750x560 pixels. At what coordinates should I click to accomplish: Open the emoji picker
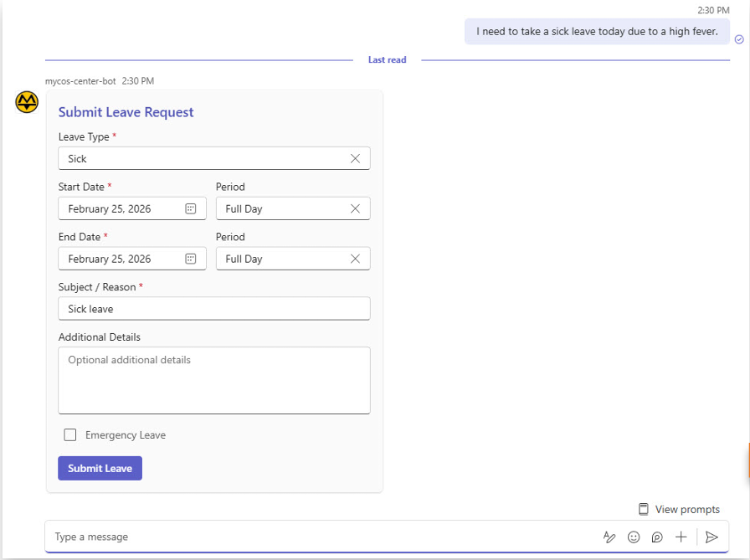[634, 537]
